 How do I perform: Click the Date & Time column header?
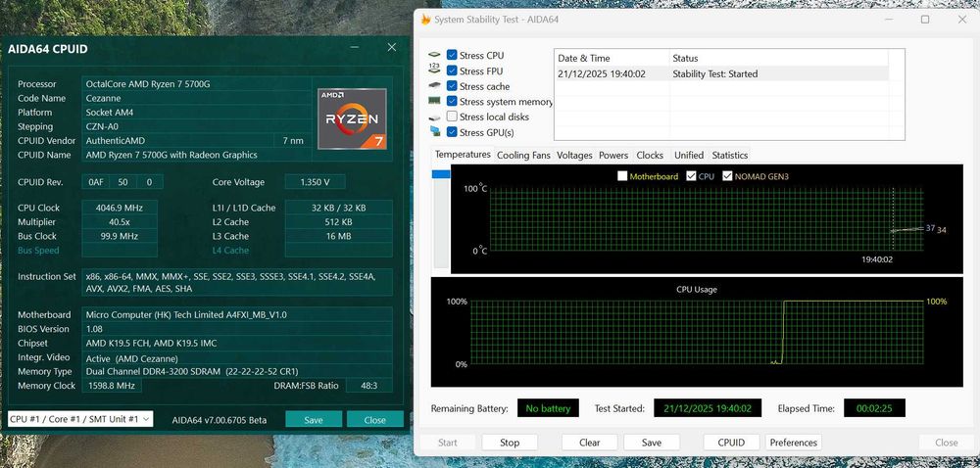pos(612,58)
